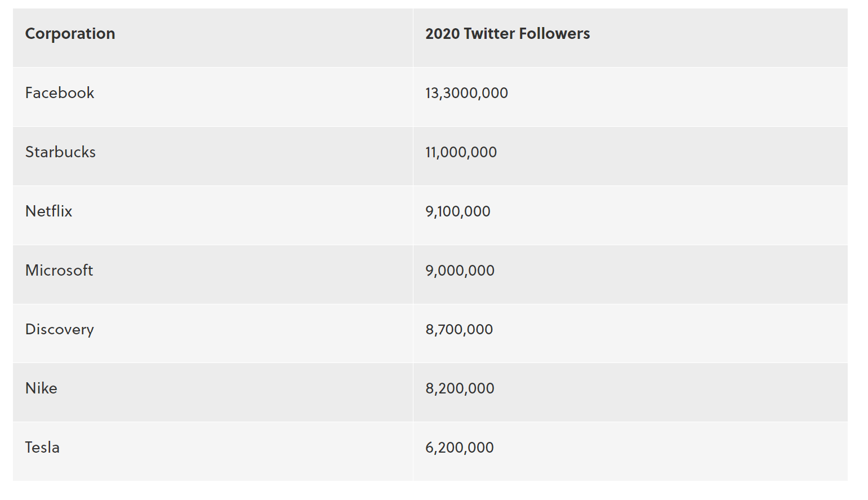Click the 9,000,000 followers value
The height and width of the screenshot is (500, 868).
pyautogui.click(x=460, y=271)
